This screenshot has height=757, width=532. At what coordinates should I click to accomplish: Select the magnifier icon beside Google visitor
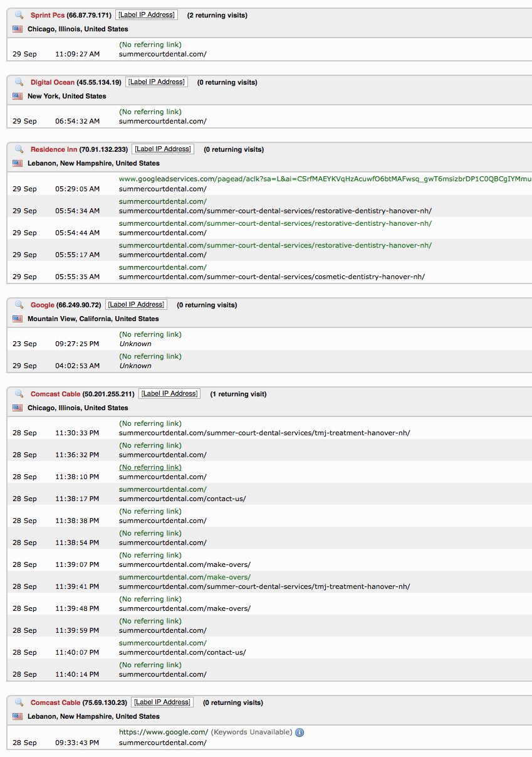coord(19,305)
